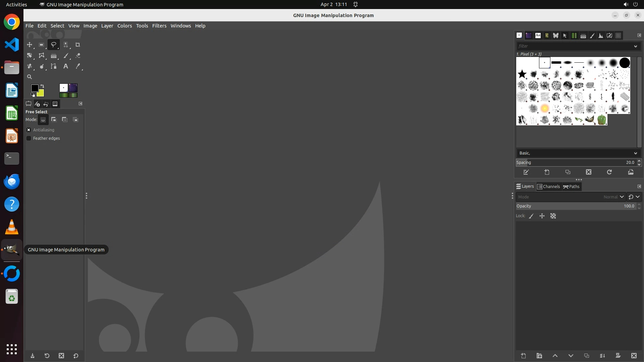The width and height of the screenshot is (644, 362).
Task: Switch to the Channels tab
Action: click(548, 187)
